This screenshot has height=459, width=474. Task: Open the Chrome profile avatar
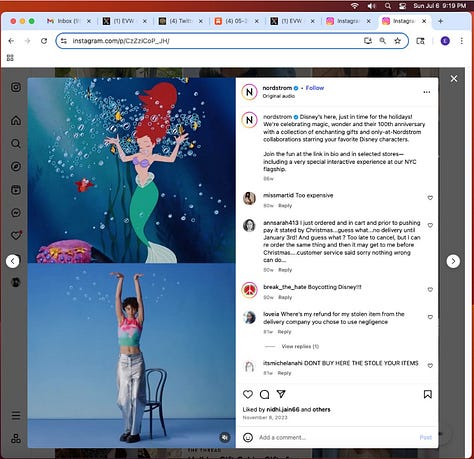tap(445, 41)
